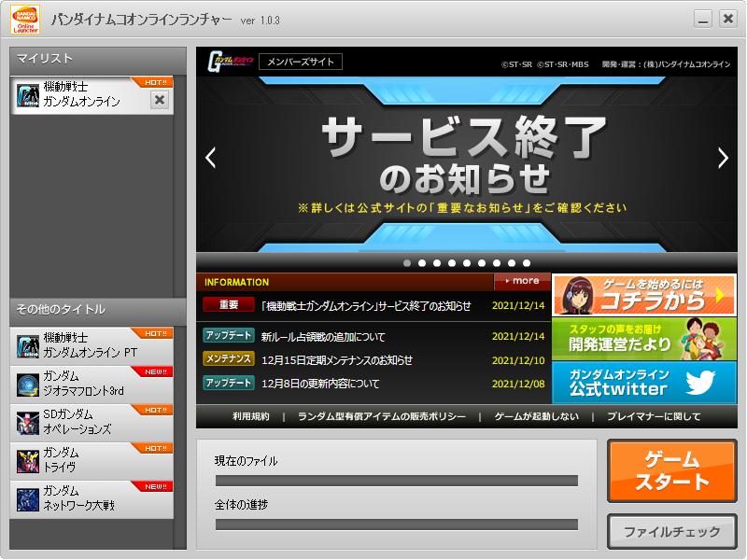Select the Gundam Network Taisen icon
Viewport: 747px width, 560px height.
(28, 499)
